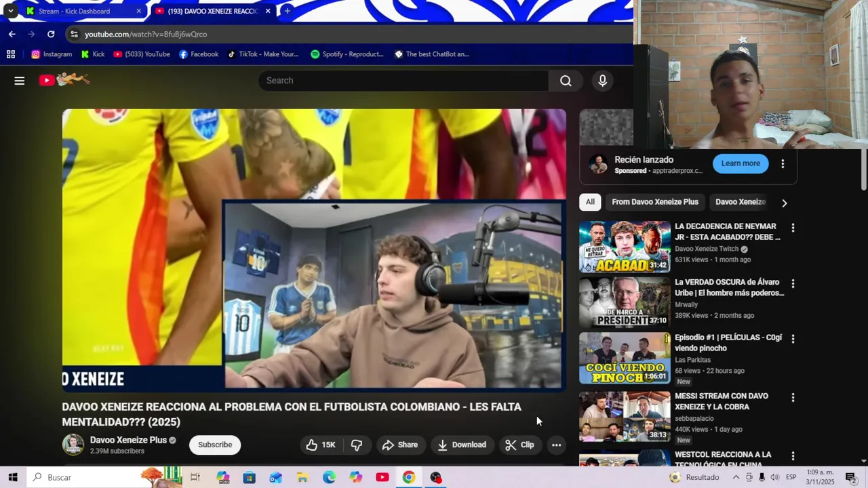Screen dimensions: 868x488
Task: Open the Windows Start menu
Action: pyautogui.click(x=12, y=477)
